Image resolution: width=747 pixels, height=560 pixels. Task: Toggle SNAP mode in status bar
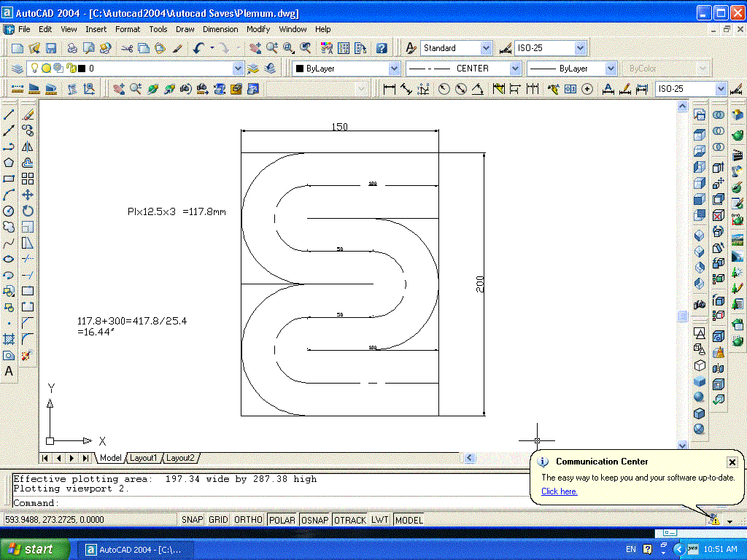[x=193, y=520]
